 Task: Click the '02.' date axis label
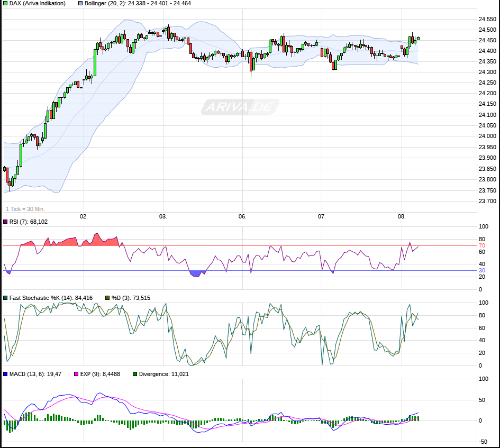click(x=84, y=217)
